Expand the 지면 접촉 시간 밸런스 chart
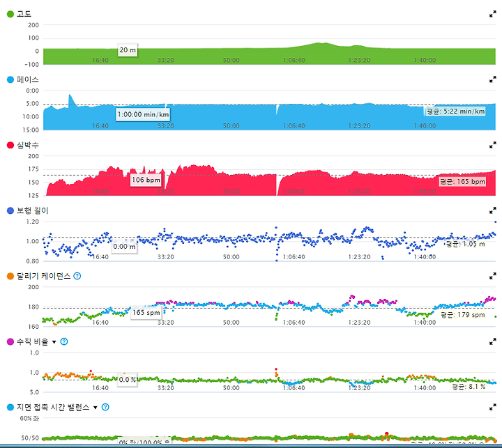The width and height of the screenshot is (502, 448). 493,407
